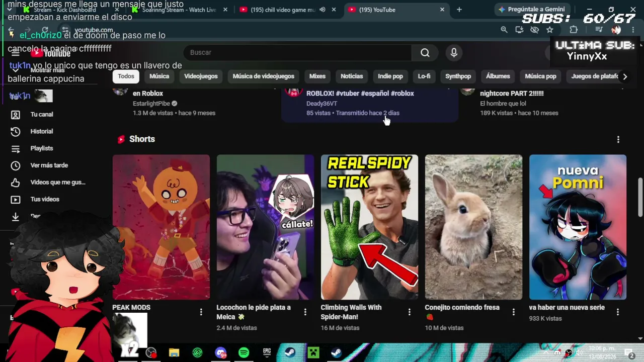Select the Videojuegos filter chip

[201, 76]
